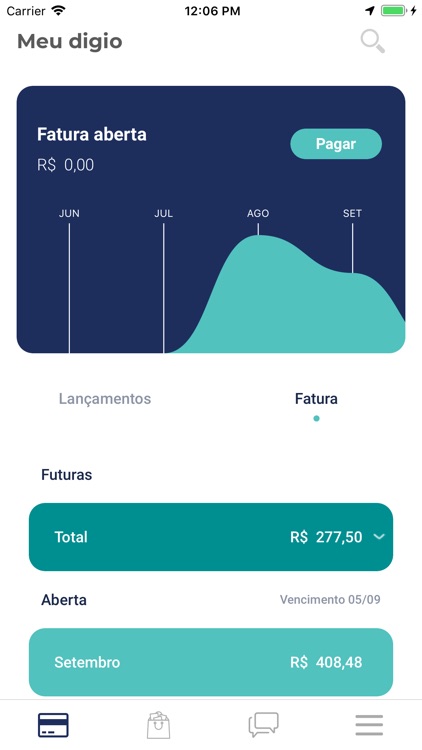422x750 pixels.
Task: Open the Setembro R$ 408,48 invoice
Action: point(211,662)
